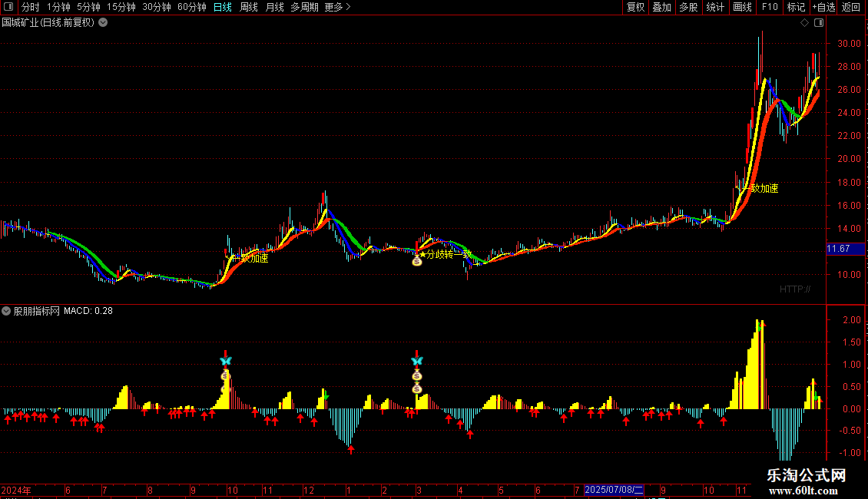Open the MACD indicator panel dropdown icon
868x499 pixels.
6,311
